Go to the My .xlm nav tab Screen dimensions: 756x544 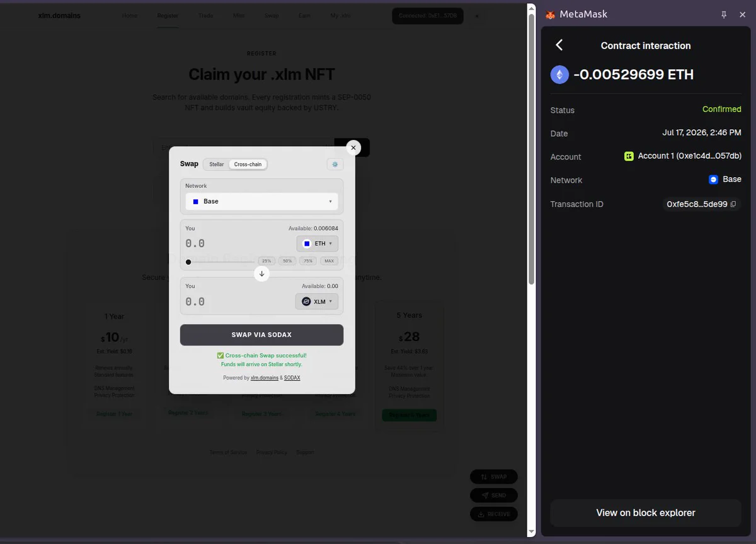(x=340, y=16)
